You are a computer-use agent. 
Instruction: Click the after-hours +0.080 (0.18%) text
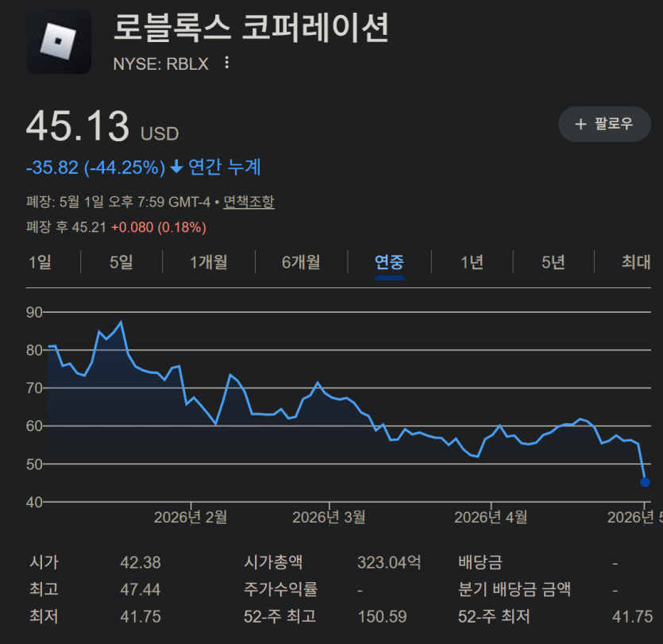[159, 227]
